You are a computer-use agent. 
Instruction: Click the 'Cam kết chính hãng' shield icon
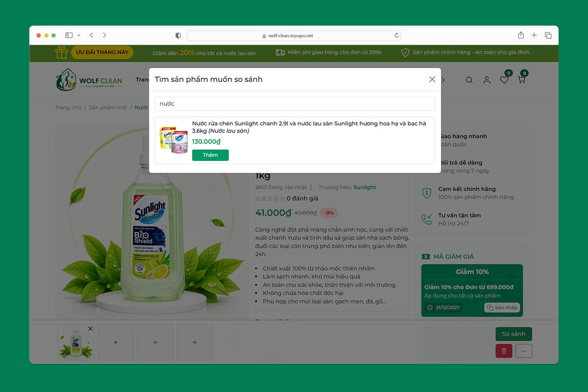426,193
